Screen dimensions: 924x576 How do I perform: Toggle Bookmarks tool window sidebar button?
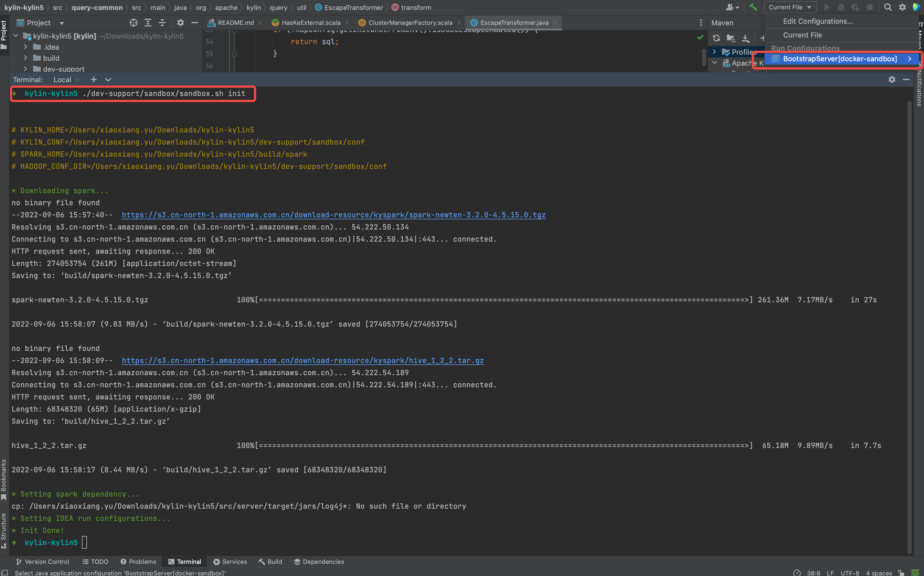pos(4,479)
